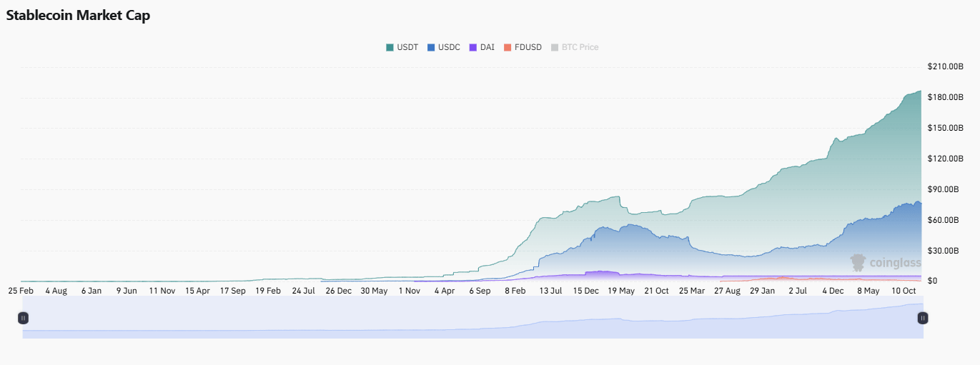
Task: Click the $90.00B y-axis label
Action: pyautogui.click(x=943, y=190)
